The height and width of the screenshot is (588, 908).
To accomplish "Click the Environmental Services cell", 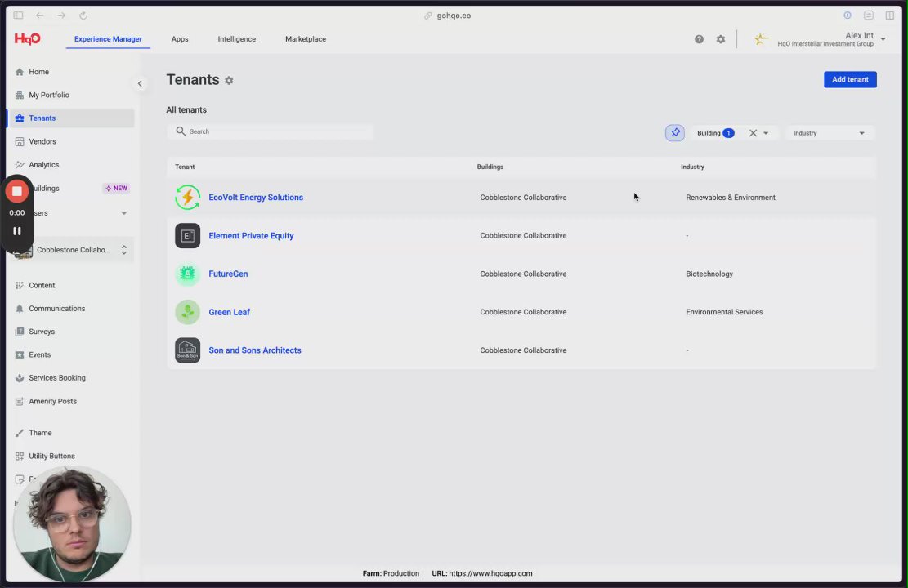I will coord(724,312).
